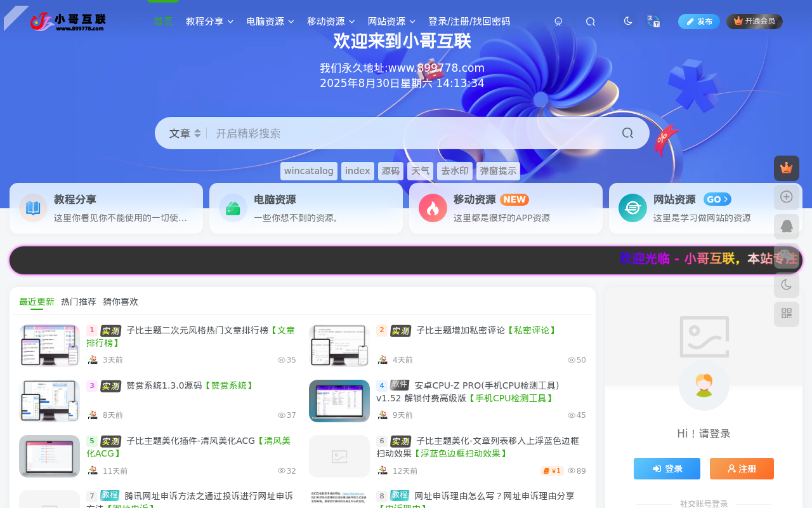Click the GO badge on 网站资源 card

pos(717,199)
